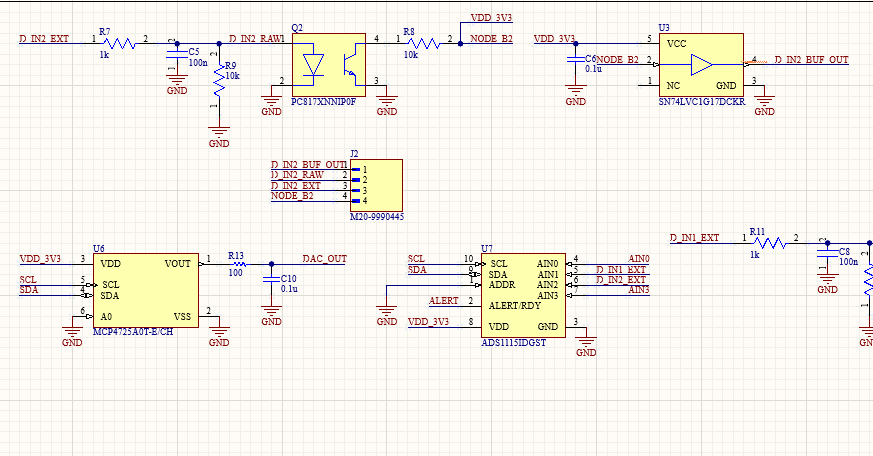The height and width of the screenshot is (456, 873).
Task: Click M20-9990445 part name under J2
Action: [377, 217]
